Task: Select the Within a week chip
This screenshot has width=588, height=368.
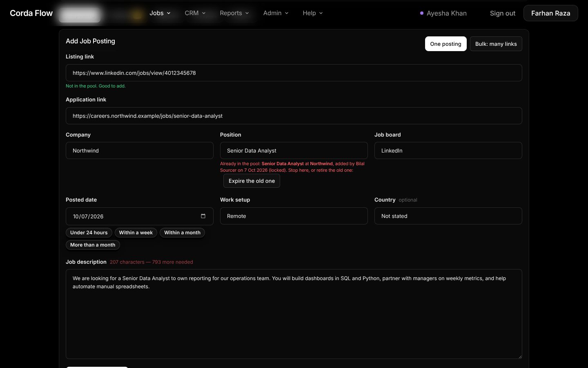Action: [136, 233]
